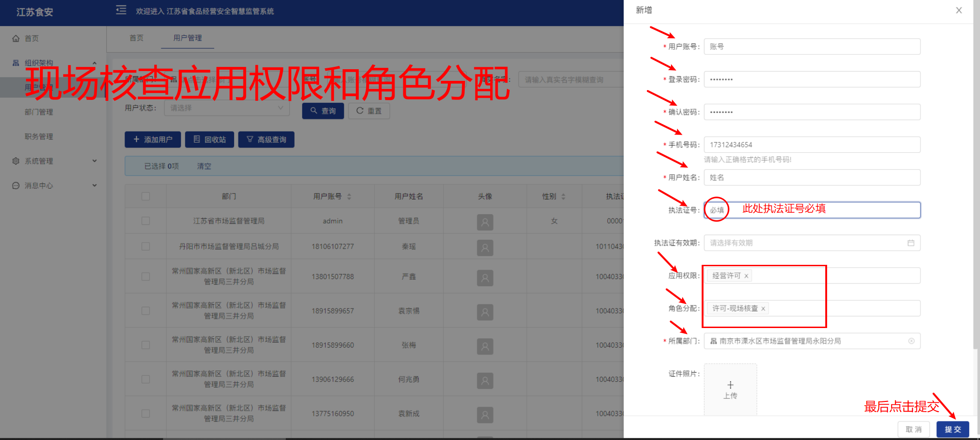
Task: Click the avatar icon in admin row
Action: 485,222
